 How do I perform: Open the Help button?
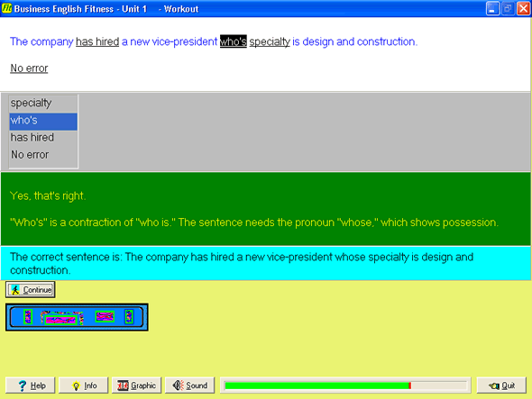[30, 385]
